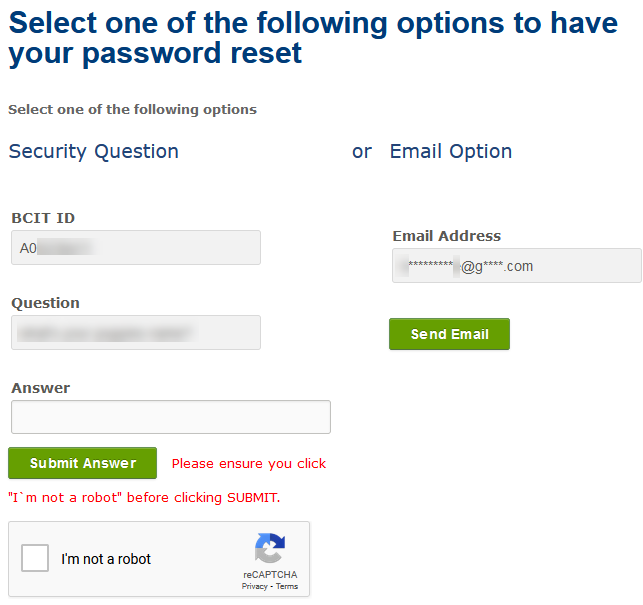Image resolution: width=643 pixels, height=605 pixels.
Task: Click the Question label text
Action: click(x=46, y=303)
